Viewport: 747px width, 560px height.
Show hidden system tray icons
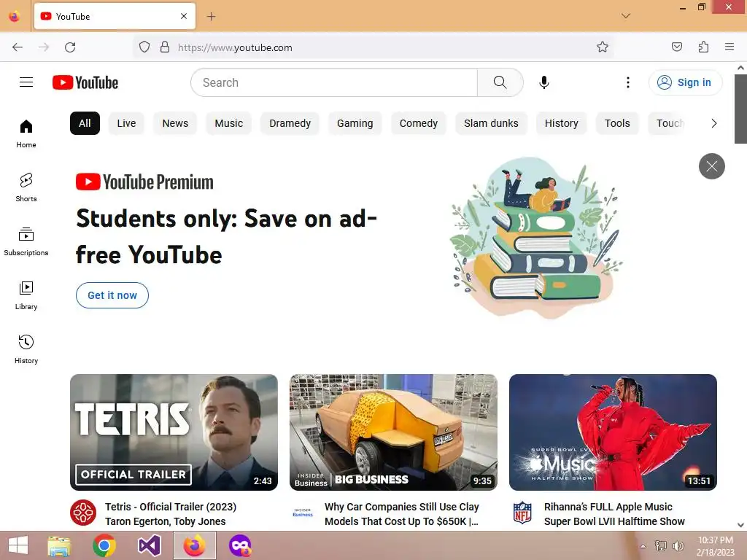643,546
